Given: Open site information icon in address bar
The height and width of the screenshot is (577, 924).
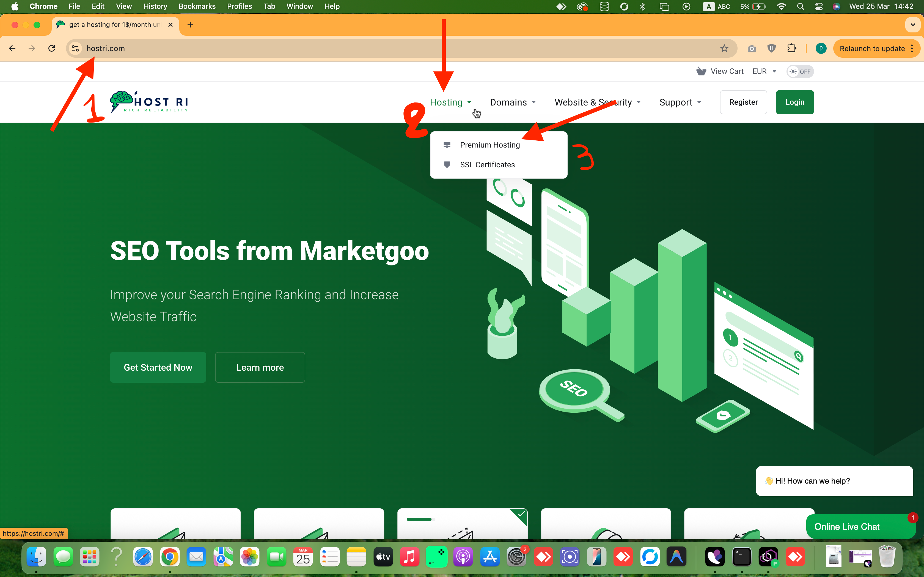Looking at the screenshot, I should click(x=75, y=48).
